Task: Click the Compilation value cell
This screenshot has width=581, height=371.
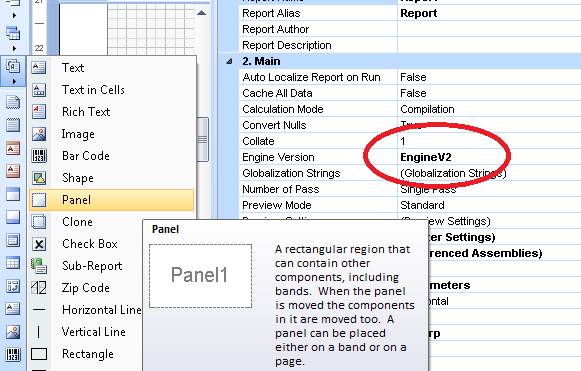Action: (489, 109)
